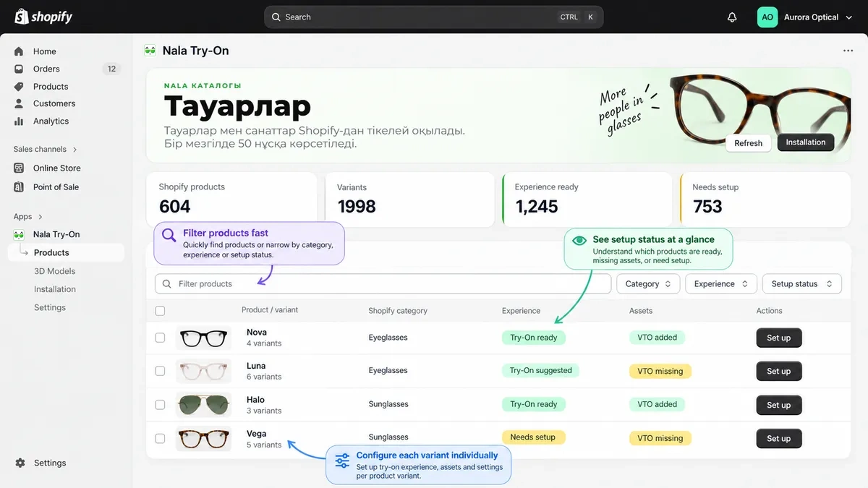Screen dimensions: 868x488
Task: Click the VTO added badge for Nova
Action: [658, 338]
